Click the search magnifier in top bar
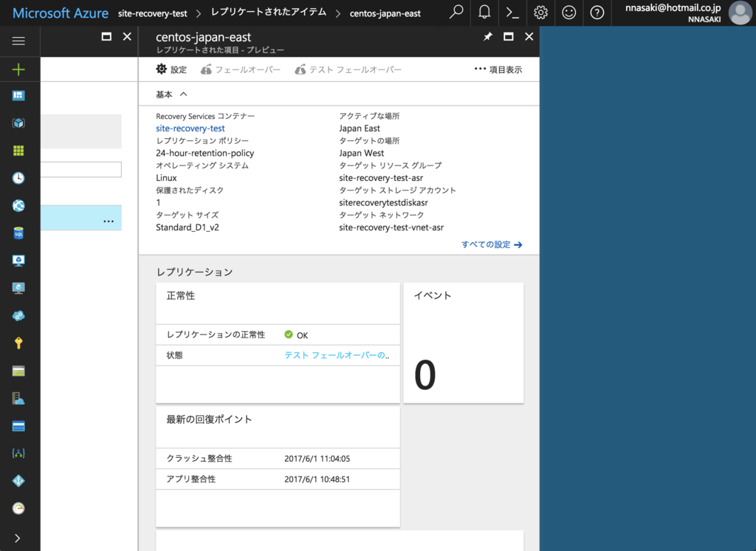756x551 pixels. (x=456, y=12)
